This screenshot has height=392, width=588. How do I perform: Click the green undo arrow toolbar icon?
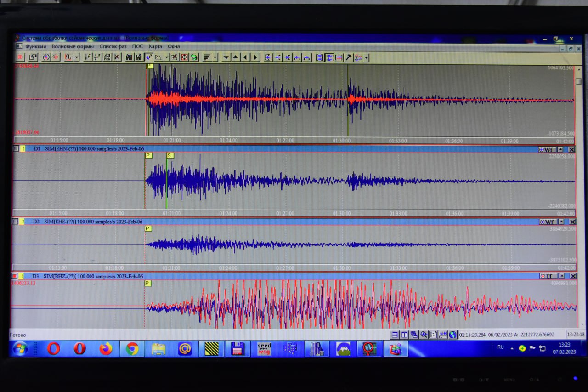(194, 57)
